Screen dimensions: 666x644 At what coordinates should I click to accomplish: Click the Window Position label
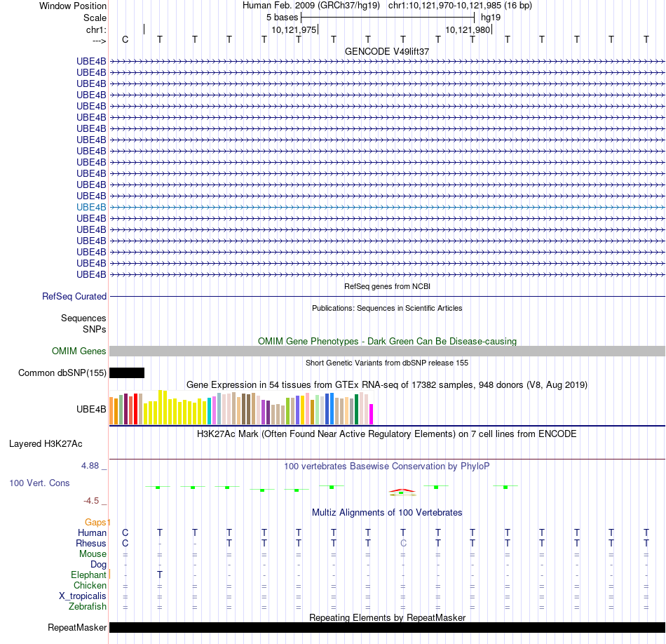pyautogui.click(x=73, y=6)
